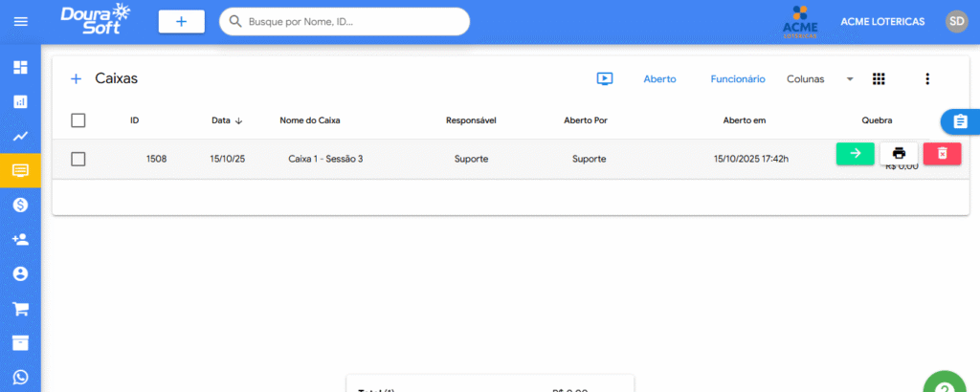Select the Aberto filter
The image size is (980, 392).
point(659,79)
